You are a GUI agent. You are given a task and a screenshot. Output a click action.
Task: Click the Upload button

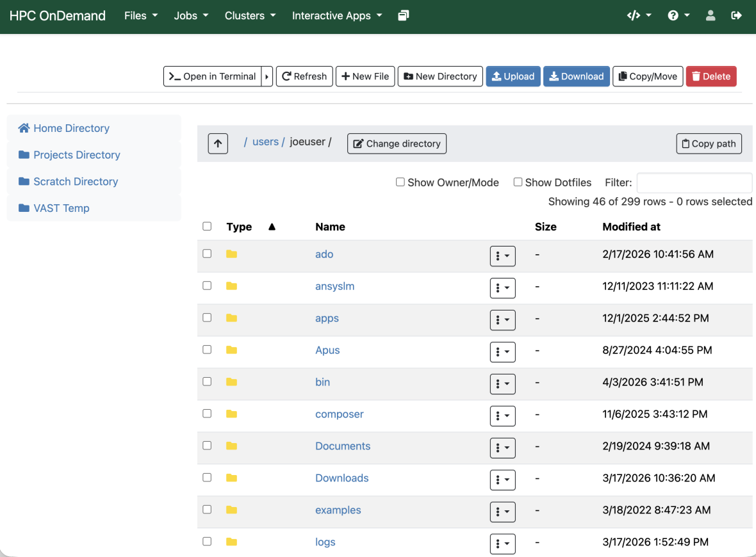click(x=513, y=76)
